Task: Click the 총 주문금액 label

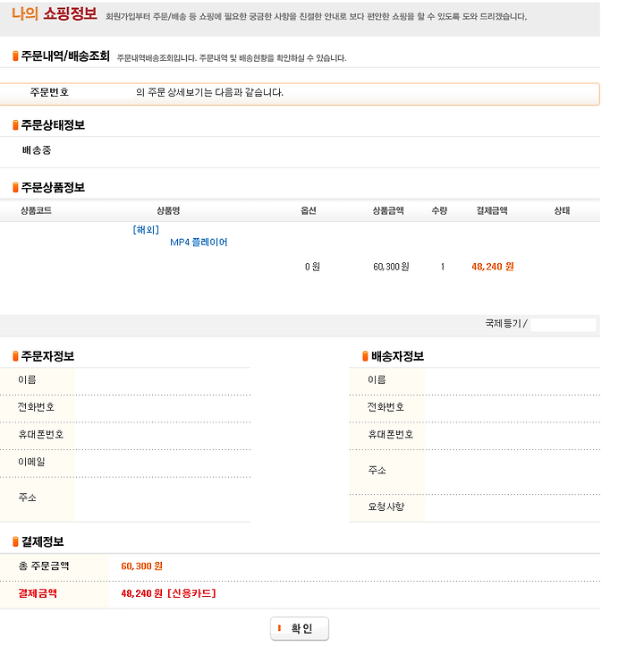Action: pos(44,566)
